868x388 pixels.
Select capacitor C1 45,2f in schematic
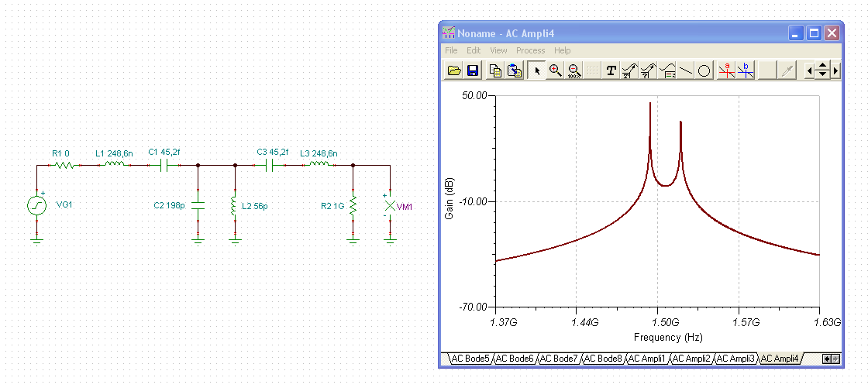pyautogui.click(x=164, y=165)
